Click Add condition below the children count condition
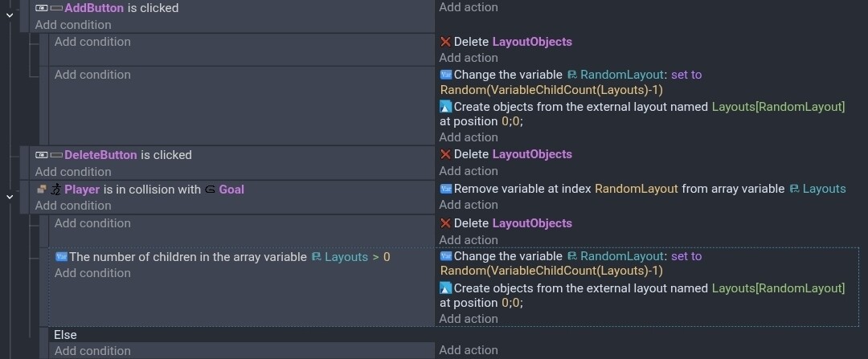 click(x=92, y=273)
